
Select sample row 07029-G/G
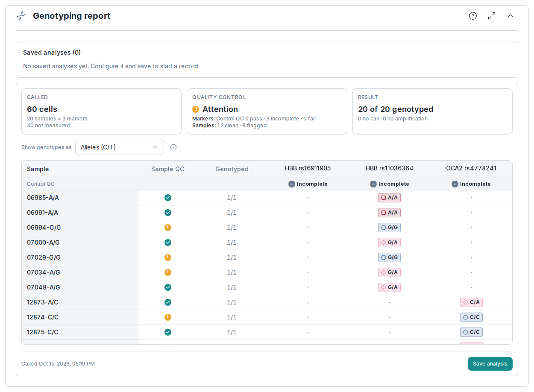267,257
